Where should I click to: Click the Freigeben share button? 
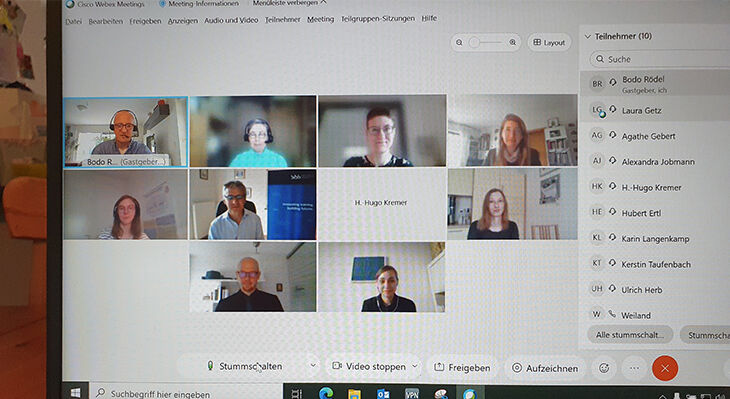tap(462, 367)
